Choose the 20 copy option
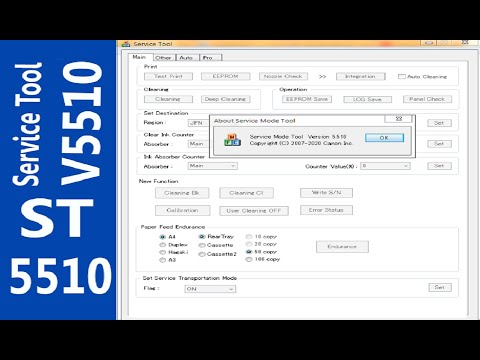This screenshot has width=480, height=360. pyautogui.click(x=249, y=244)
